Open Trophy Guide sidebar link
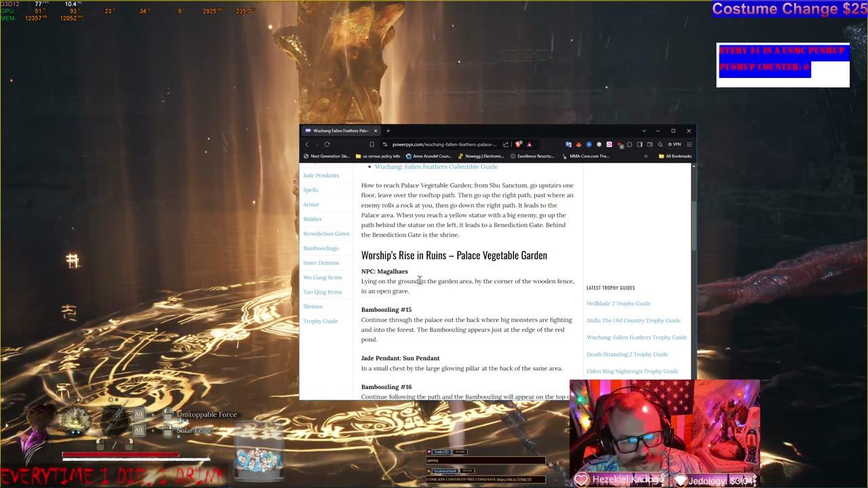Viewport: 868px width, 488px height. tap(321, 321)
